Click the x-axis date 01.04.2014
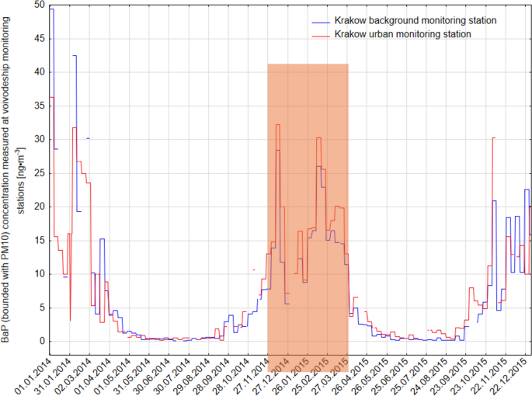 (x=93, y=377)
